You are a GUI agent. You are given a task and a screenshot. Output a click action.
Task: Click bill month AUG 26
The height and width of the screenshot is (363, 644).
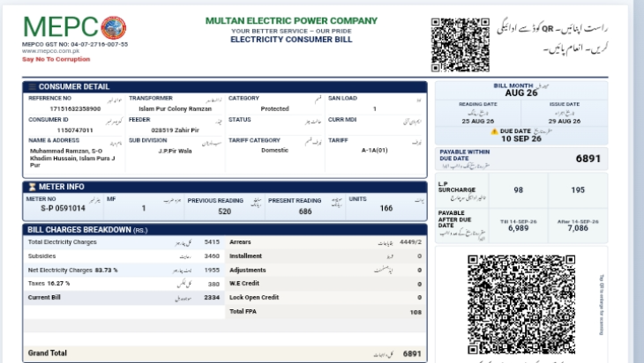[x=521, y=93]
